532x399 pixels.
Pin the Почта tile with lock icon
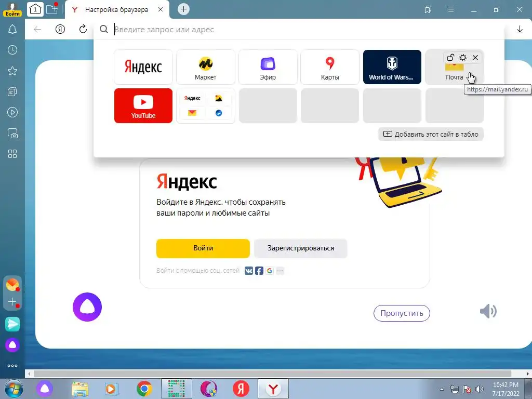click(x=450, y=57)
